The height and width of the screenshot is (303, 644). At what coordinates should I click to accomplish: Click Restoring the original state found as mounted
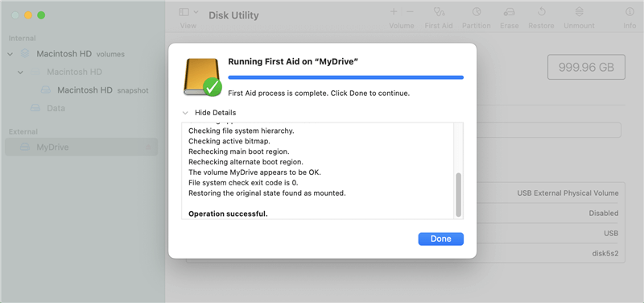pyautogui.click(x=267, y=193)
